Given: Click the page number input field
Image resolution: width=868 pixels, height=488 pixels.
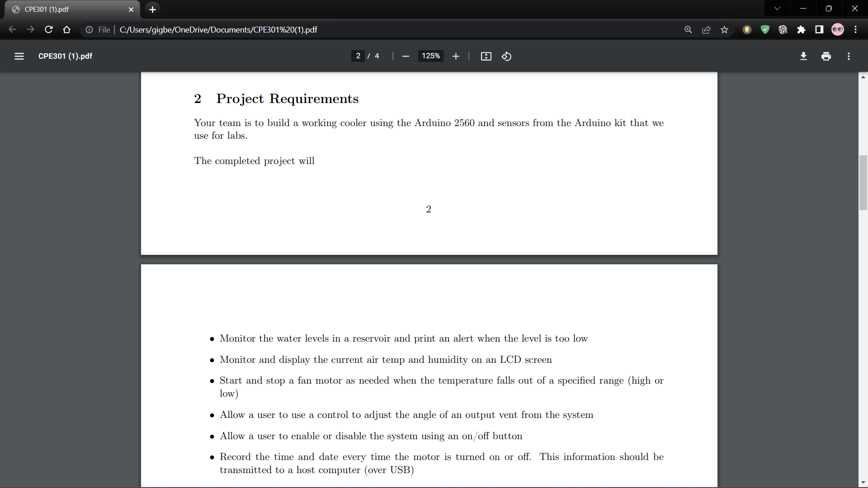Looking at the screenshot, I should (x=358, y=56).
